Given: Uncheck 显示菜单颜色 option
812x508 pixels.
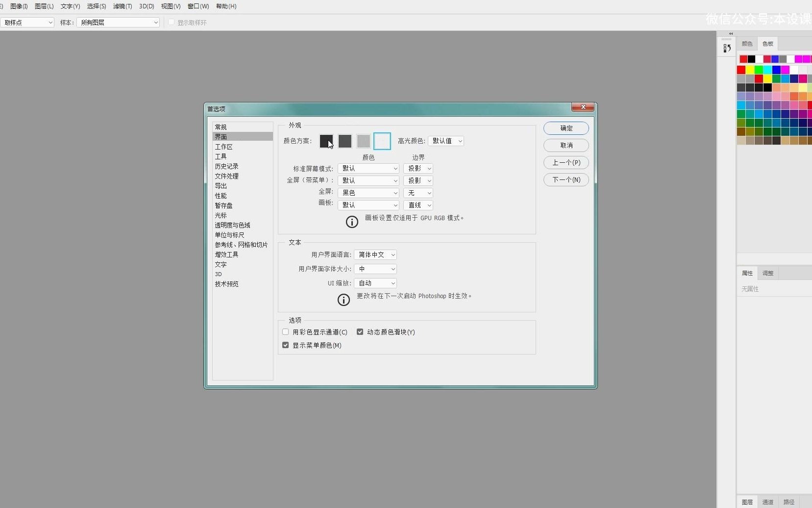Looking at the screenshot, I should tap(285, 345).
